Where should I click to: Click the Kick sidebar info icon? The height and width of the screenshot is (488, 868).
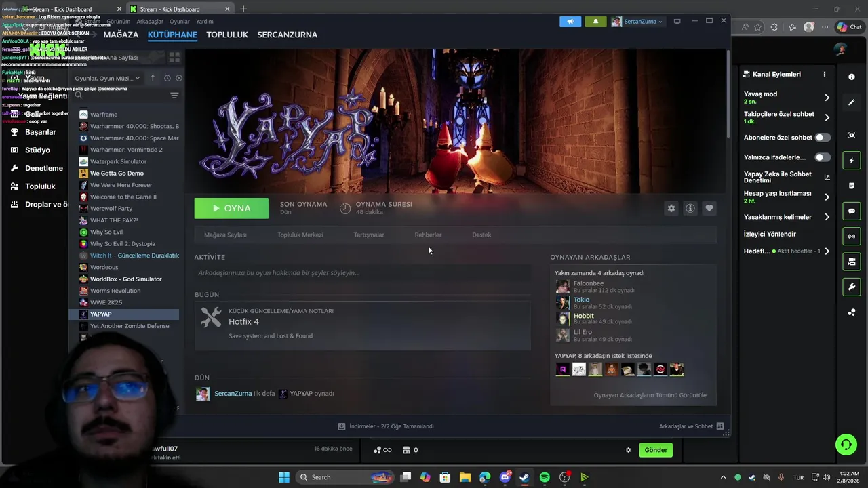coord(852,77)
